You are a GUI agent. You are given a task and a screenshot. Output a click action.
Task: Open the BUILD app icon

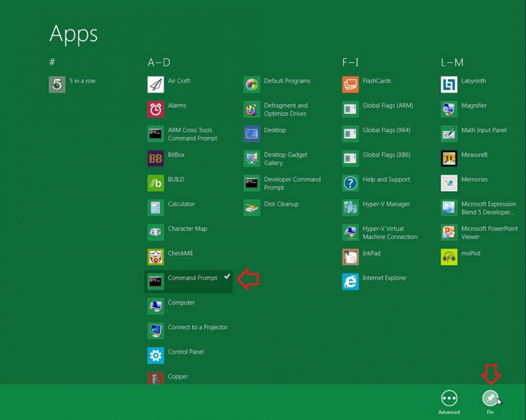pos(156,183)
